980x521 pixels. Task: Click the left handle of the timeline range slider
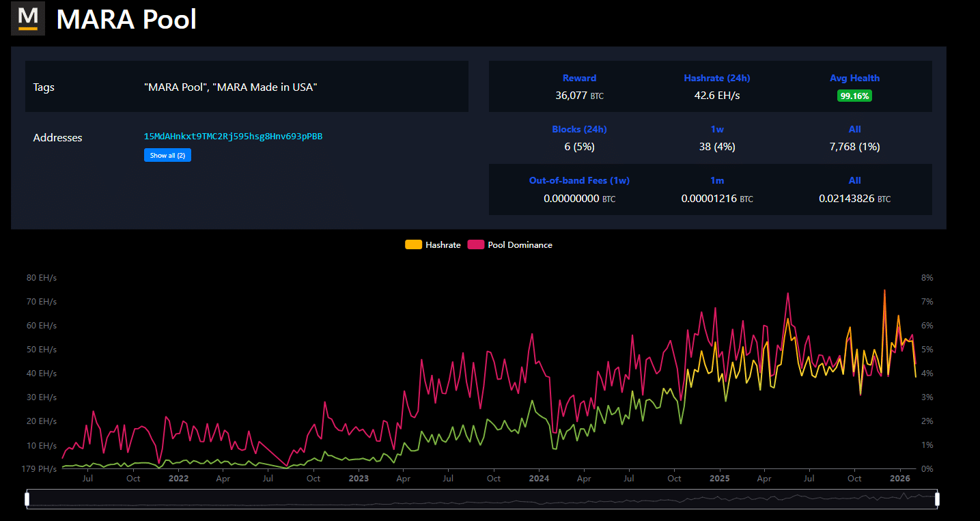27,498
